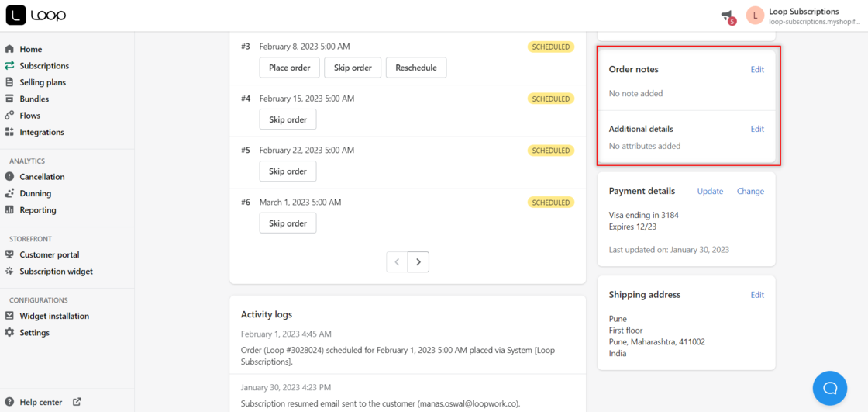The width and height of the screenshot is (868, 412).
Task: Click the Settings gear icon
Action: pos(9,332)
